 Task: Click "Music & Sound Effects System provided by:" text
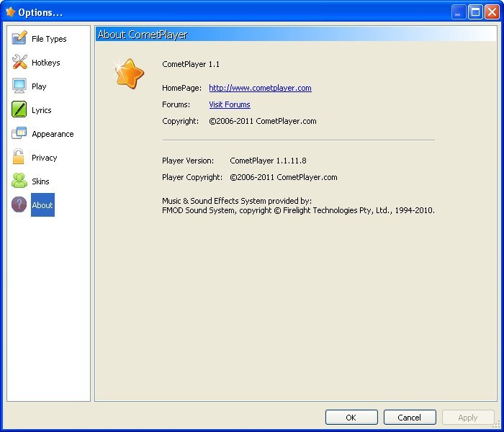(237, 201)
